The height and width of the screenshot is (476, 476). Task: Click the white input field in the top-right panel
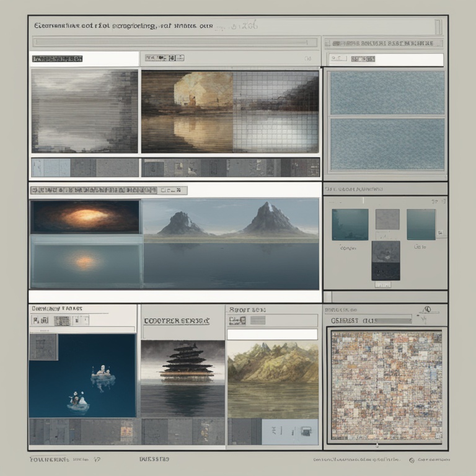tap(386, 59)
